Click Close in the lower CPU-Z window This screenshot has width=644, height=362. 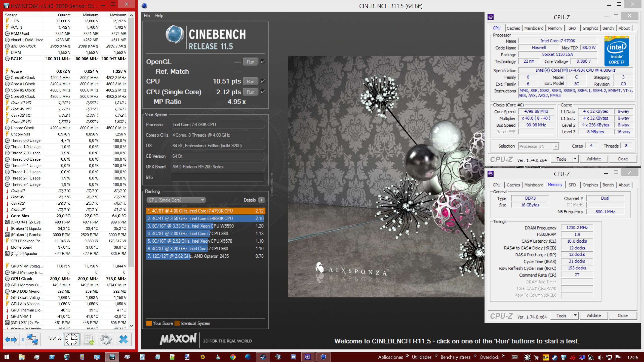tap(623, 315)
